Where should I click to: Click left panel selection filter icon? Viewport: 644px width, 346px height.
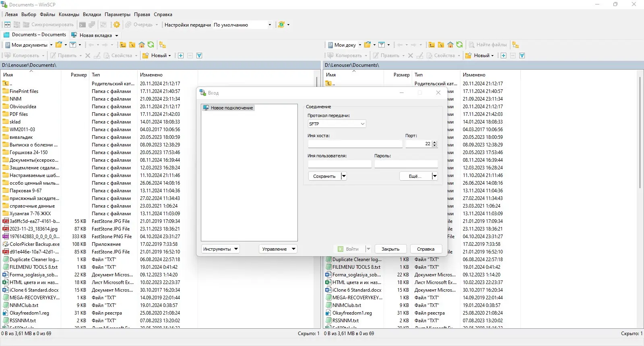coord(199,56)
